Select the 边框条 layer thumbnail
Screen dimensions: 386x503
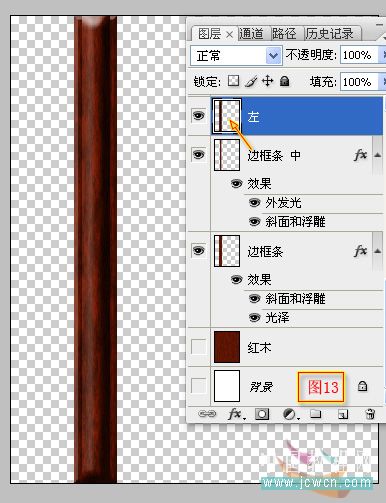point(227,251)
